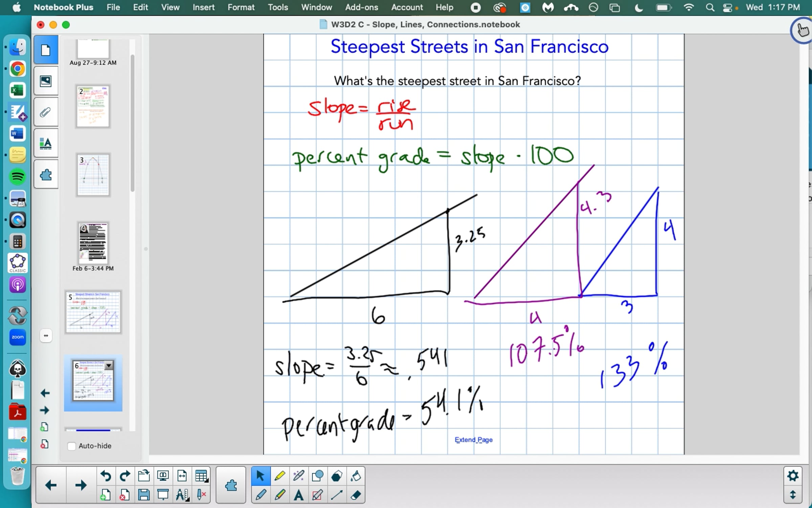Select the Fill paint bucket tool
The height and width of the screenshot is (508, 812).
tap(356, 476)
